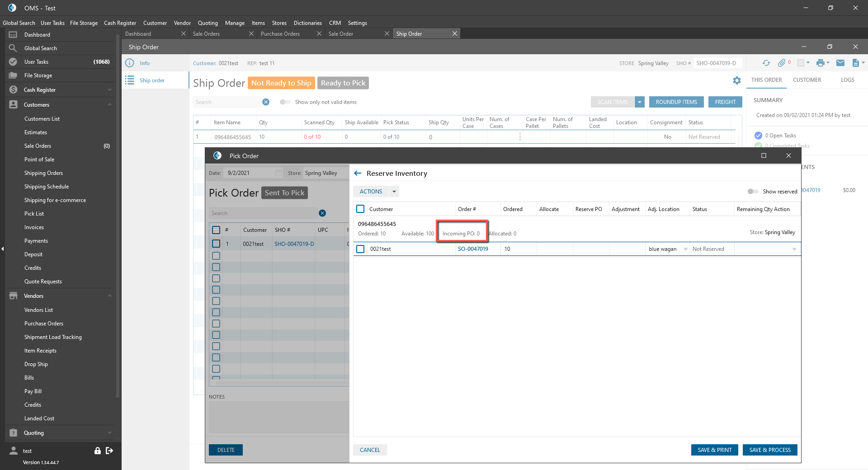The image size is (868, 470).
Task: Delete the pick order
Action: (x=226, y=450)
